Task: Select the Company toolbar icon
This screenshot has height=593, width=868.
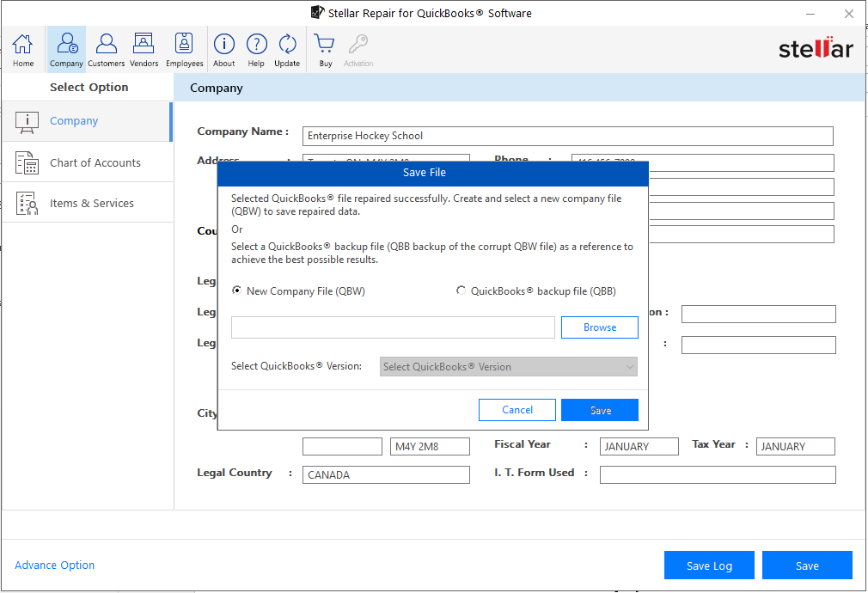Action: 66,50
